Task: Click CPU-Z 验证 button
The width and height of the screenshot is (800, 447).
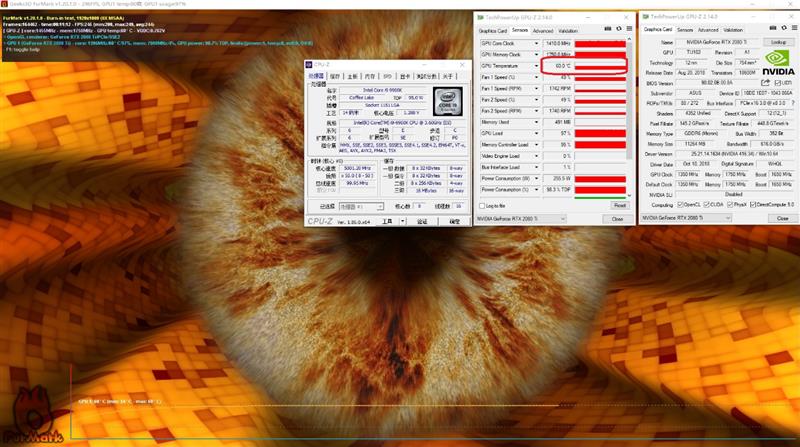Action: [422, 221]
